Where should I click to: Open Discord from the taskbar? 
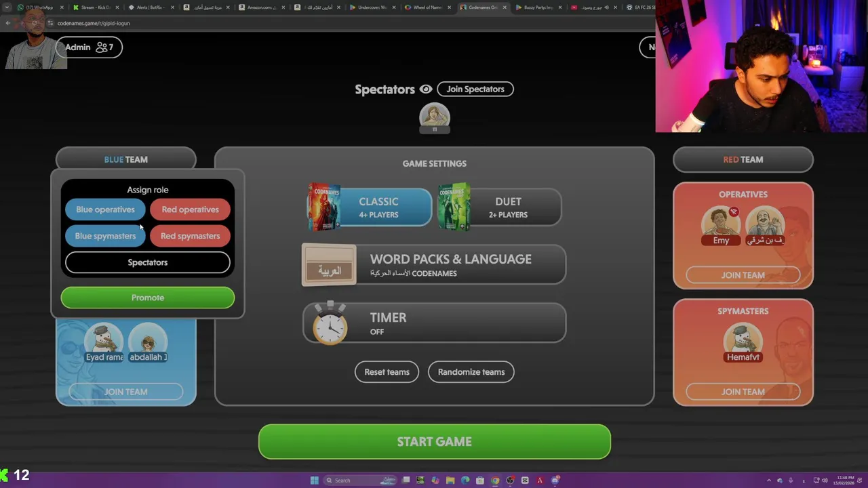tap(555, 481)
